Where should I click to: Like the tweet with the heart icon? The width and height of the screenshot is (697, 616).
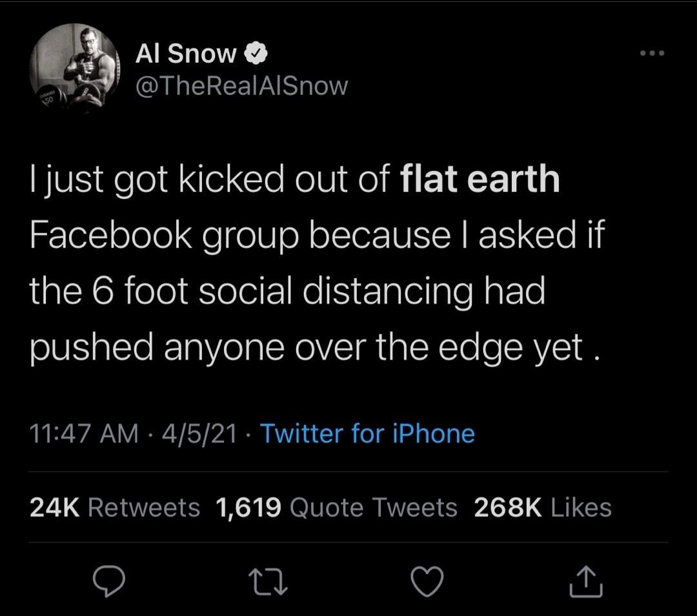pos(429,582)
